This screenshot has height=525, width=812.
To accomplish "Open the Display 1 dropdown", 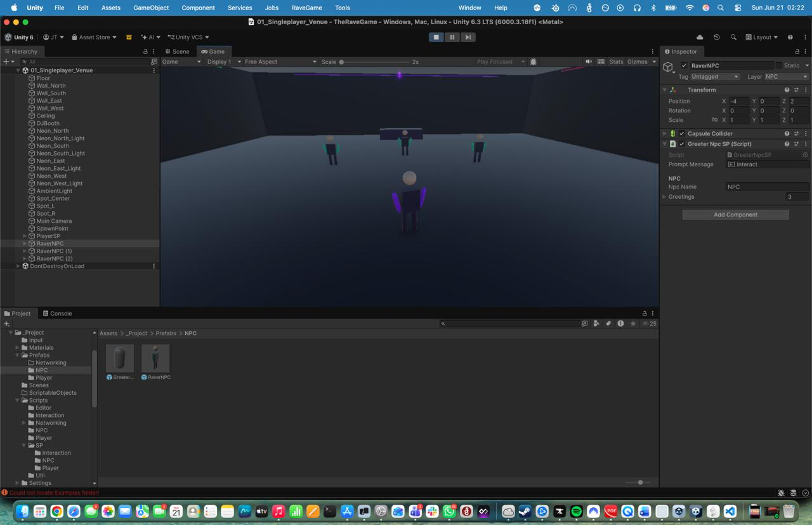I will 224,62.
